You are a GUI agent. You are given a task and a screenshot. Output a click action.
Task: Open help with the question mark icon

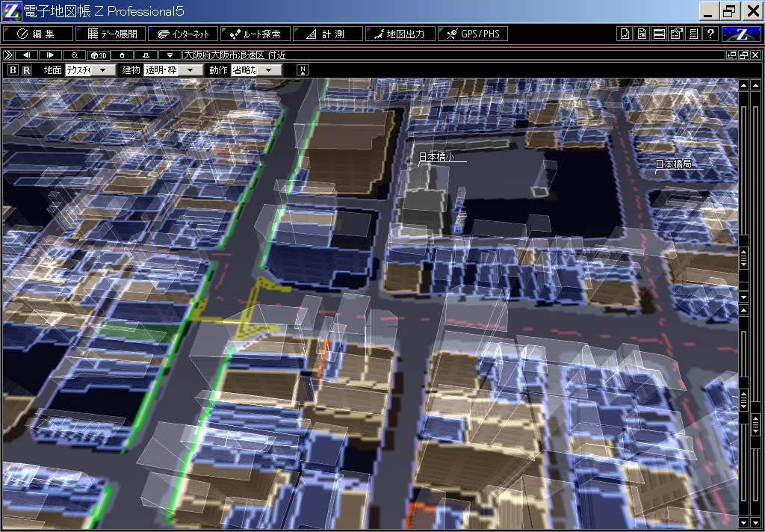coord(710,34)
